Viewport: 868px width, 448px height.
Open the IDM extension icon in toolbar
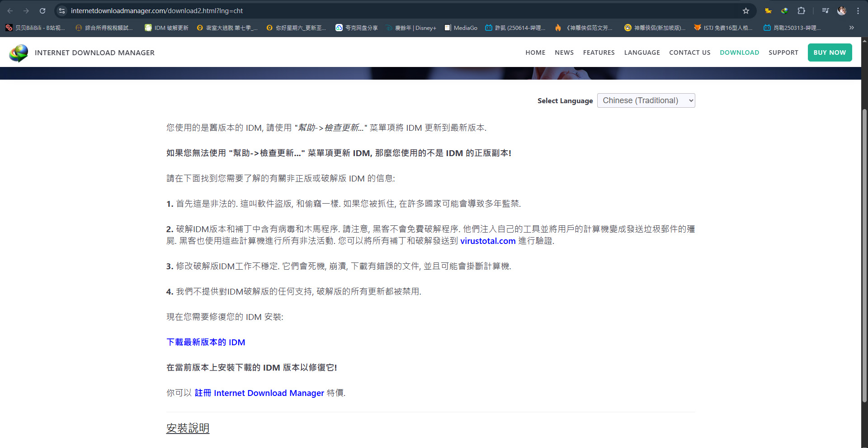pos(784,11)
